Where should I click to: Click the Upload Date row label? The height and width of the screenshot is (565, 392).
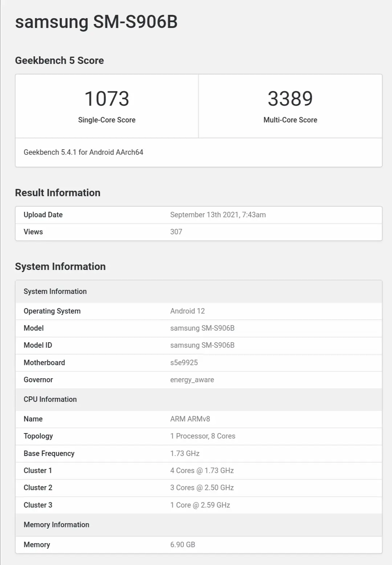click(43, 215)
